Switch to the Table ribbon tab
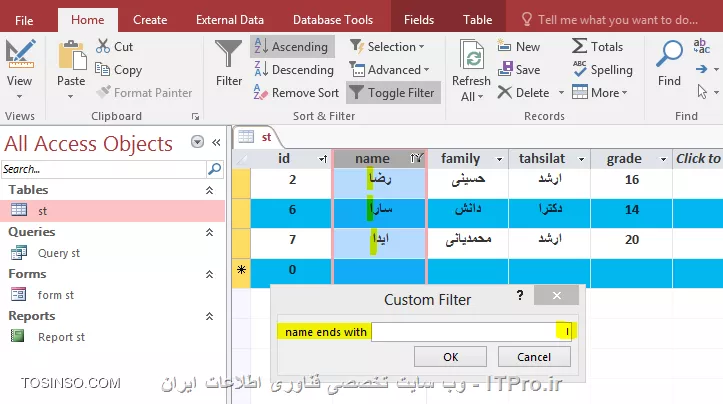Image resolution: width=723 pixels, height=404 pixels. coord(478,20)
